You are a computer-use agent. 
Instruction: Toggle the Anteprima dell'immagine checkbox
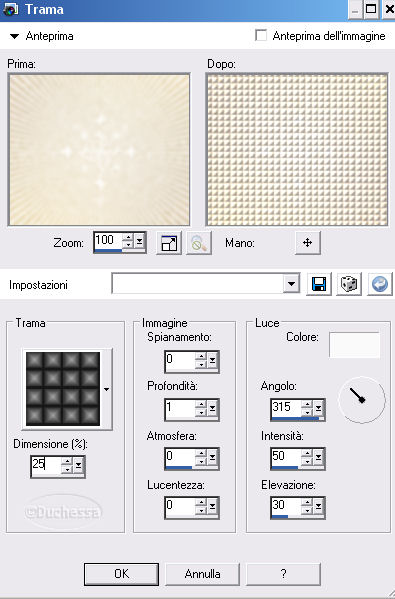click(261, 36)
